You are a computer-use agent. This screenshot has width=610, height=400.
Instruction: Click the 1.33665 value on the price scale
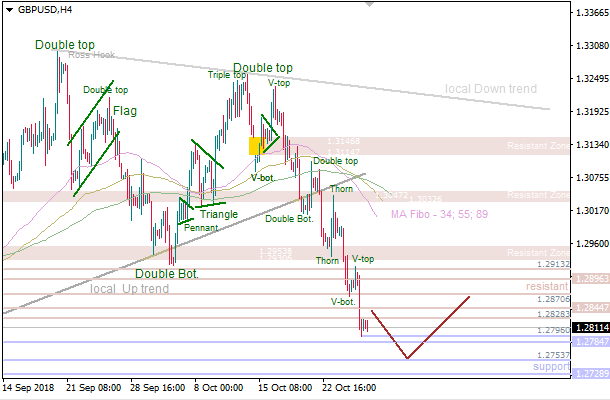click(x=590, y=14)
